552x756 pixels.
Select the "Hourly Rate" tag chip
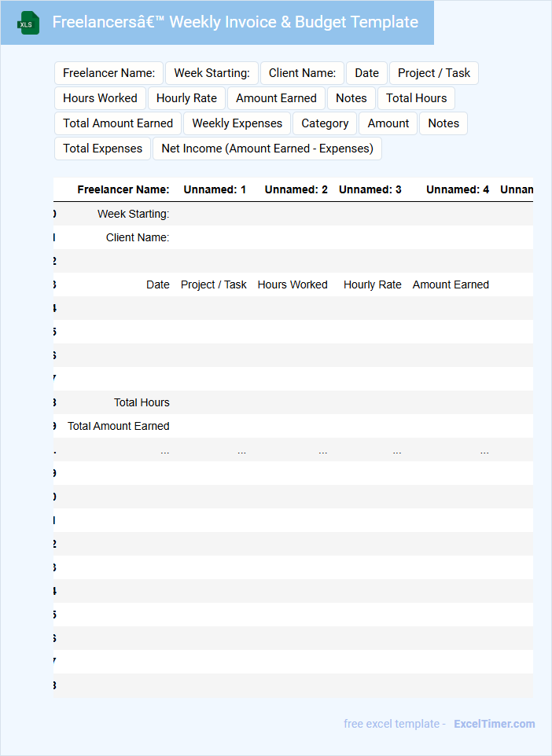tap(186, 98)
